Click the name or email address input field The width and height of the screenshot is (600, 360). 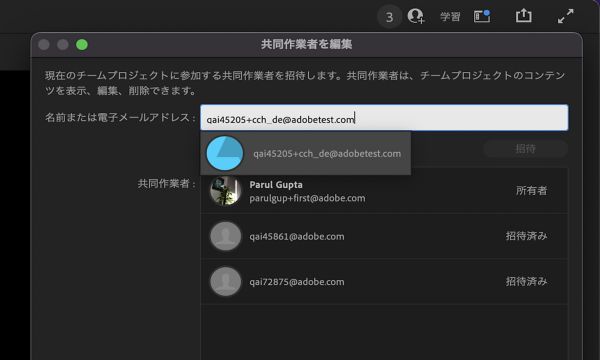pos(384,118)
